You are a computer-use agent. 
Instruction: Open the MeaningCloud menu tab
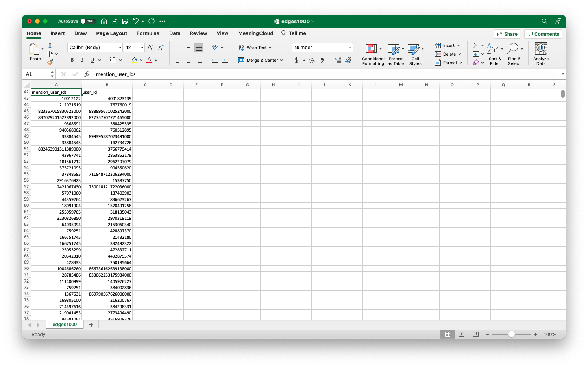pyautogui.click(x=255, y=33)
